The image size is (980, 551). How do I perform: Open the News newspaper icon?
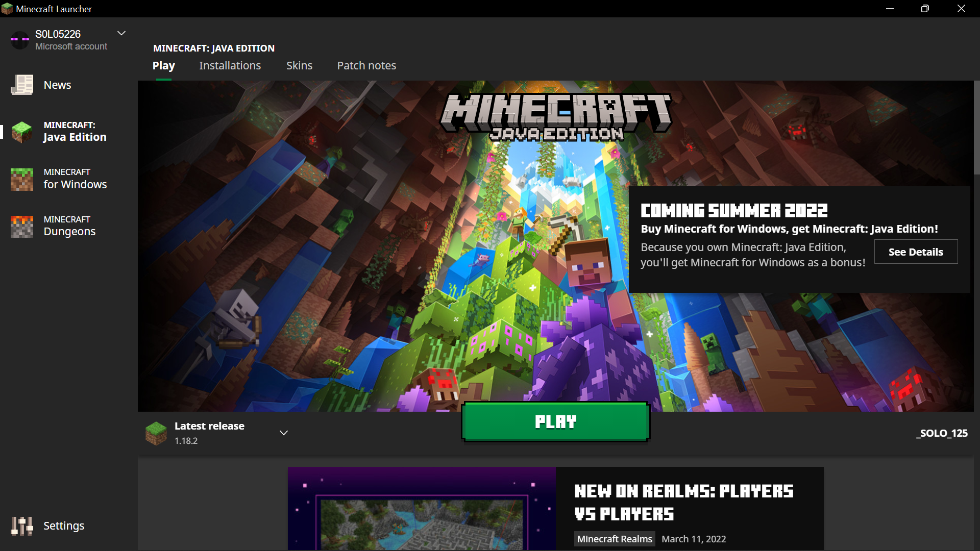[22, 85]
